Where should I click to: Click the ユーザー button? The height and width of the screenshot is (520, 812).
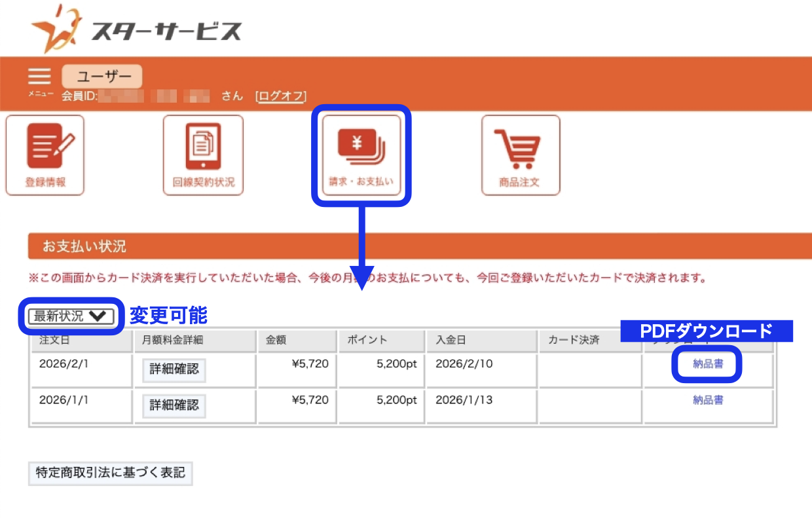point(102,77)
